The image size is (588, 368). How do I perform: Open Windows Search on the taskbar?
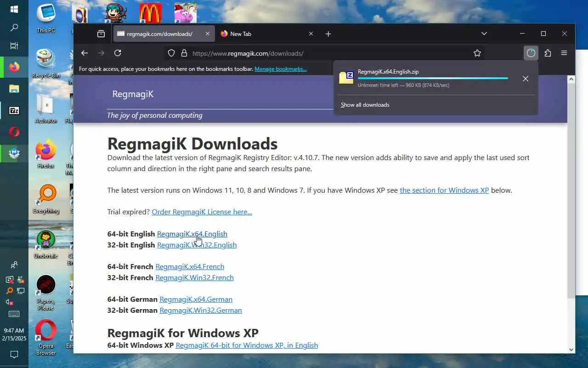pos(14,28)
